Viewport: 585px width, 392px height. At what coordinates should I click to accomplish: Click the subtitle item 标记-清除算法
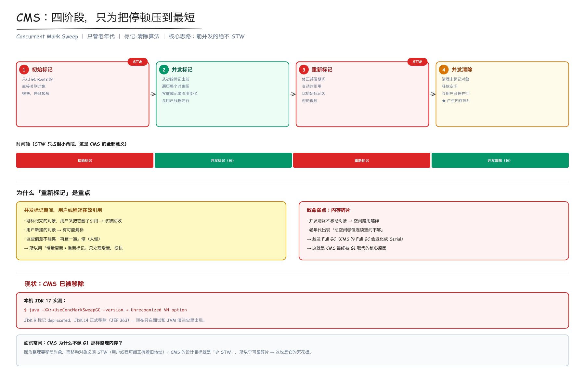click(142, 36)
